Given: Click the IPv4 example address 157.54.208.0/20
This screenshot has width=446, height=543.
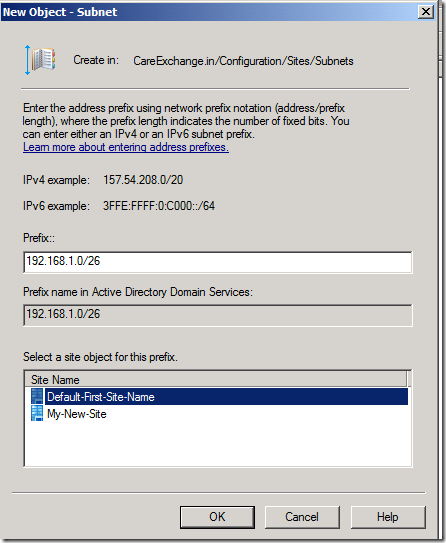Looking at the screenshot, I should click(143, 180).
